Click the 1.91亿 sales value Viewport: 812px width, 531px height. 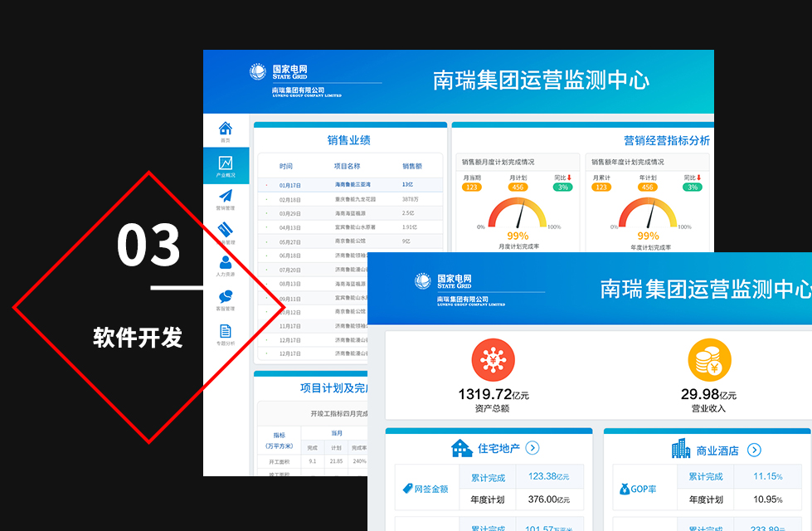410,227
